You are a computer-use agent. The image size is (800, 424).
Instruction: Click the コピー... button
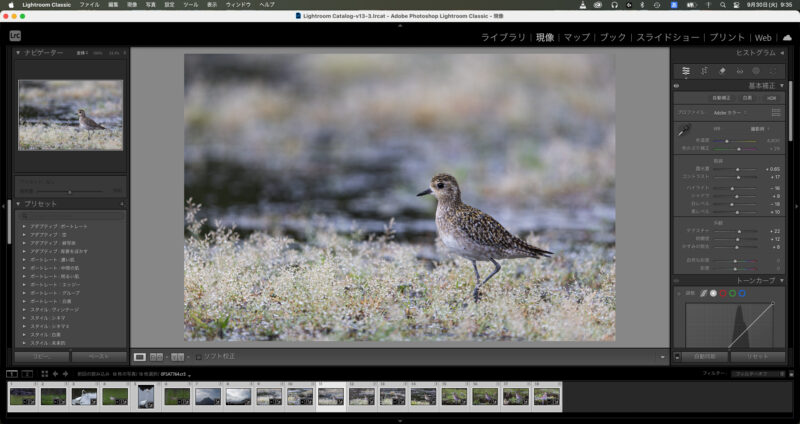(x=41, y=356)
